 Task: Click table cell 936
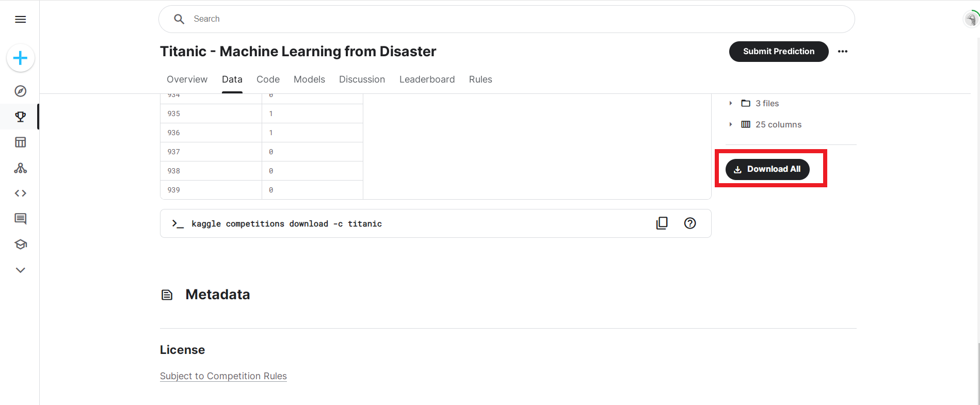click(x=211, y=133)
